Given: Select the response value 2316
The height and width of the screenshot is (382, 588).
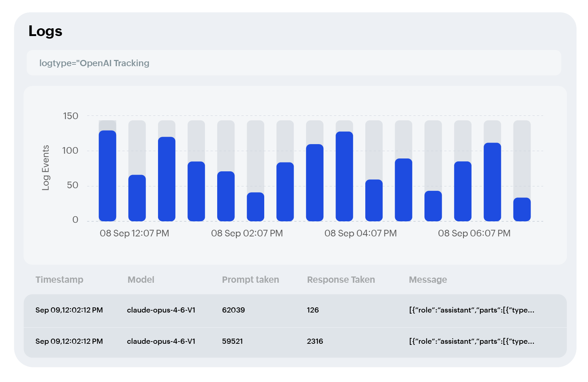Looking at the screenshot, I should pyautogui.click(x=315, y=341).
